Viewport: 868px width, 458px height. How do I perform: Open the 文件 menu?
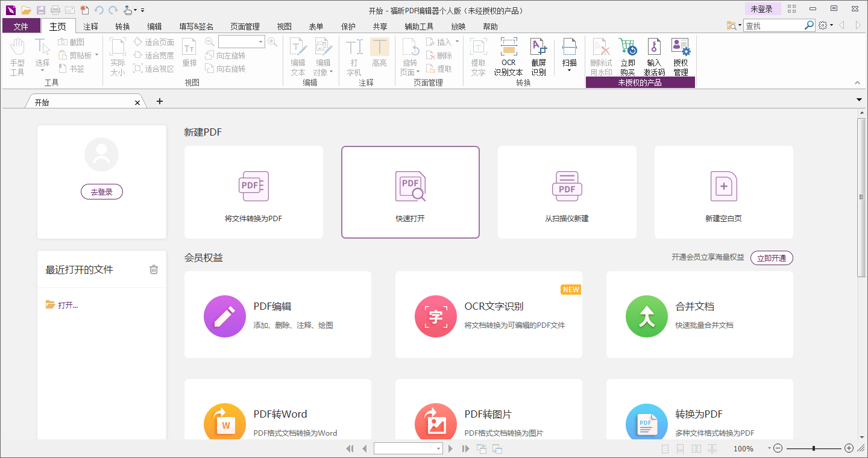[21, 27]
